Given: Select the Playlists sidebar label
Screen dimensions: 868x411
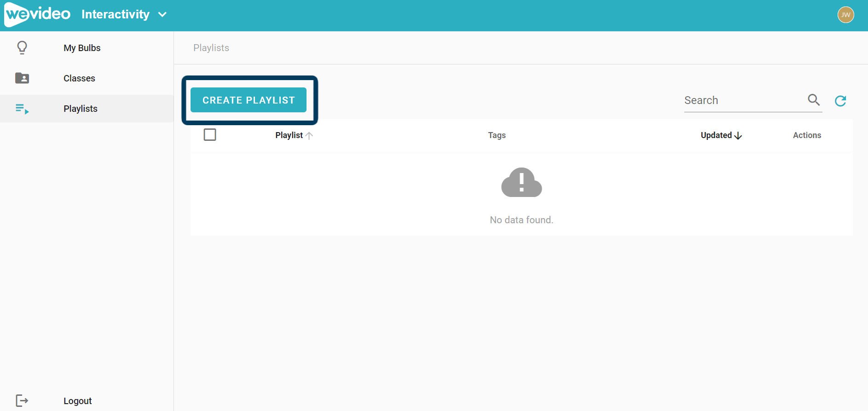Looking at the screenshot, I should point(81,109).
